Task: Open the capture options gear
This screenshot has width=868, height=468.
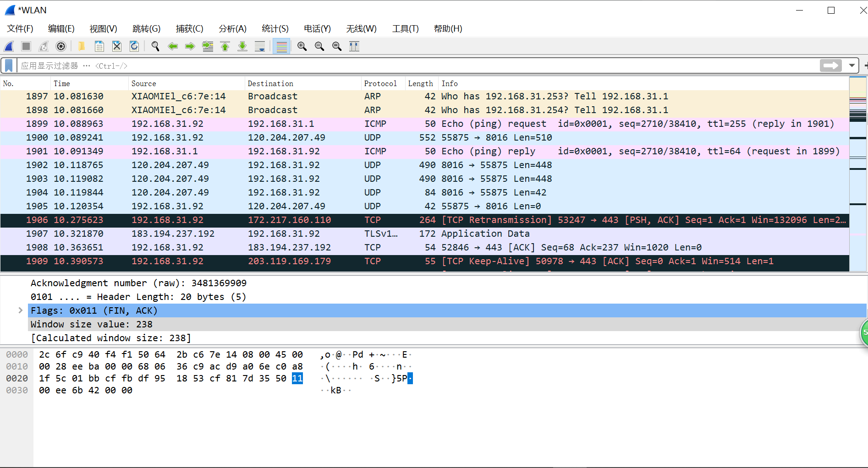Action: 60,46
